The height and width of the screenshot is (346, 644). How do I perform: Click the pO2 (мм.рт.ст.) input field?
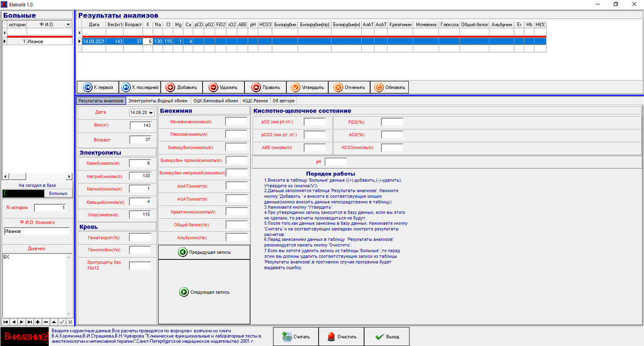(x=315, y=122)
